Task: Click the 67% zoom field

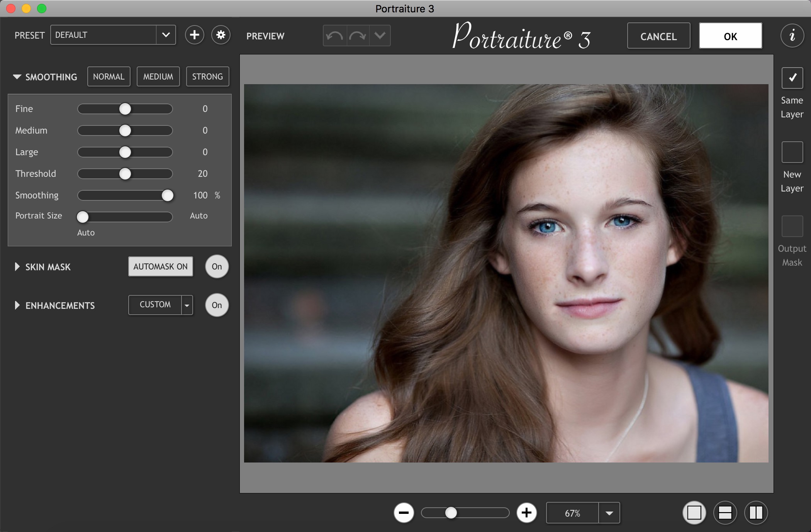Action: point(572,513)
